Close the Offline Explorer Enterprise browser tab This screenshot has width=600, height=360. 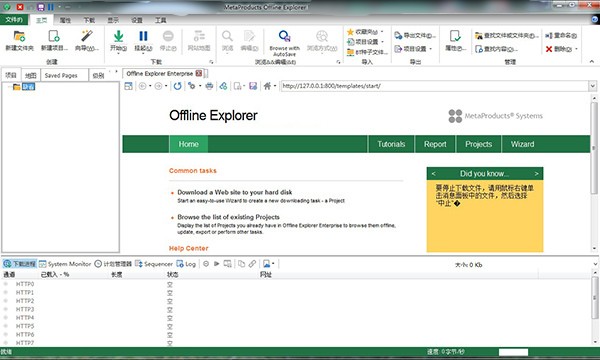tap(199, 73)
